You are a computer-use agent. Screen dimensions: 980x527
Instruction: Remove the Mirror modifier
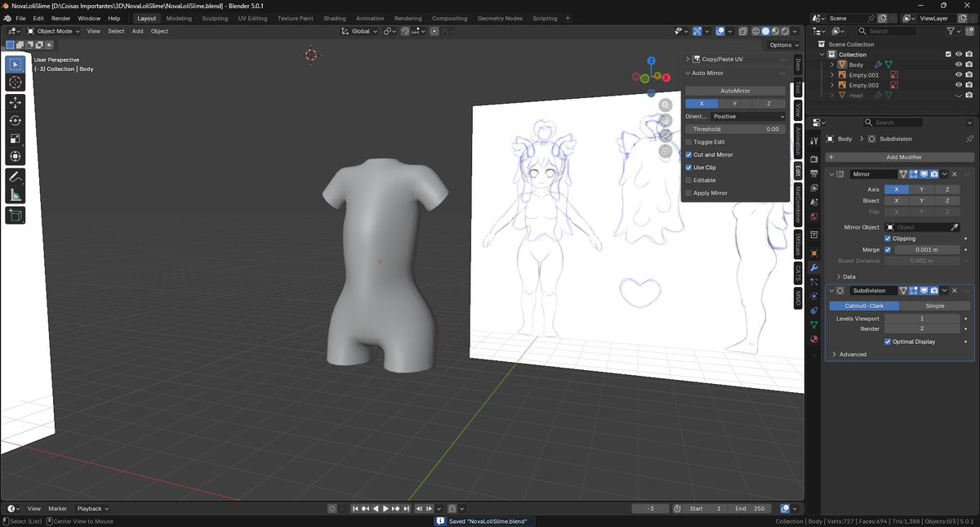954,174
